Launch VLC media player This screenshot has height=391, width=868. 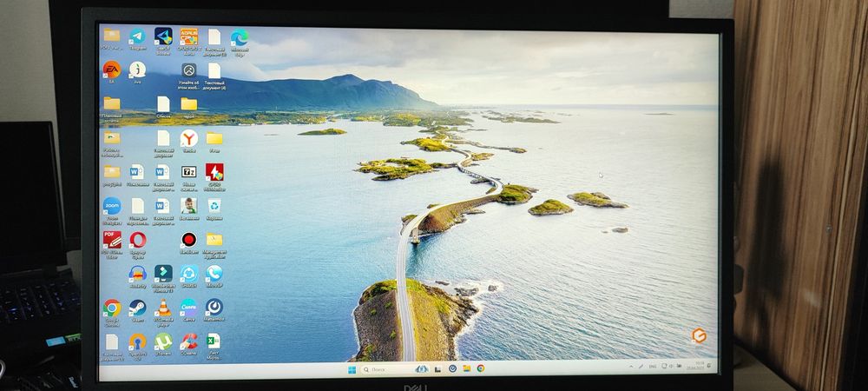coord(162,308)
